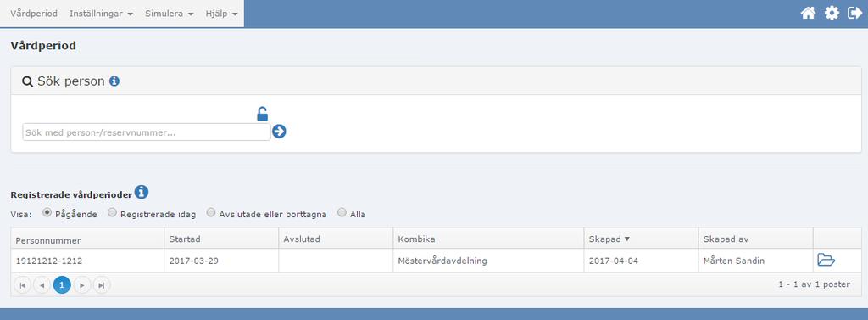Sort by the Skapad column header
Image resolution: width=868 pixels, height=320 pixels.
click(x=641, y=239)
